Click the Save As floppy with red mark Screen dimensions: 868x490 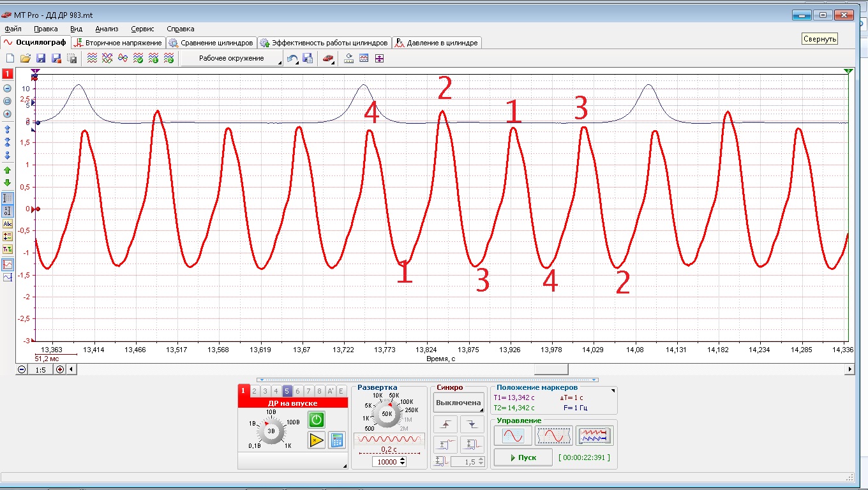pyautogui.click(x=56, y=59)
